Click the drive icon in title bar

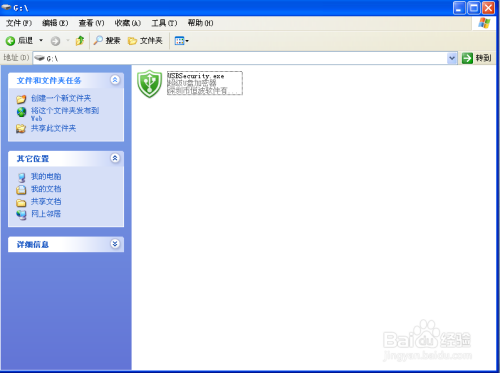pos(6,7)
